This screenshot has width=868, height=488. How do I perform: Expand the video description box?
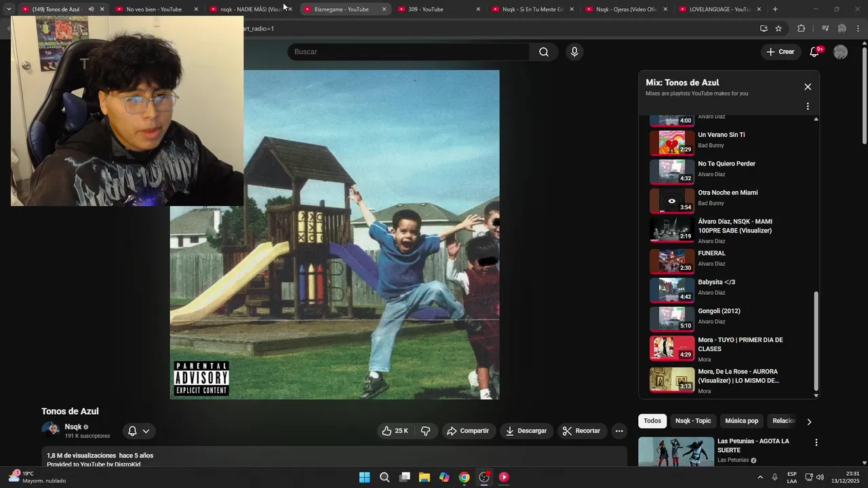point(334,457)
